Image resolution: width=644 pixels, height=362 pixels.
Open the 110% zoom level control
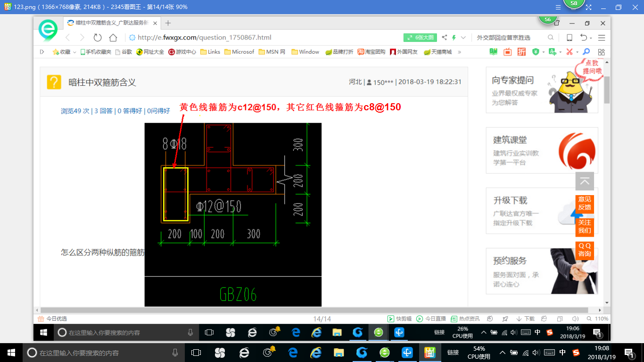pos(598,319)
